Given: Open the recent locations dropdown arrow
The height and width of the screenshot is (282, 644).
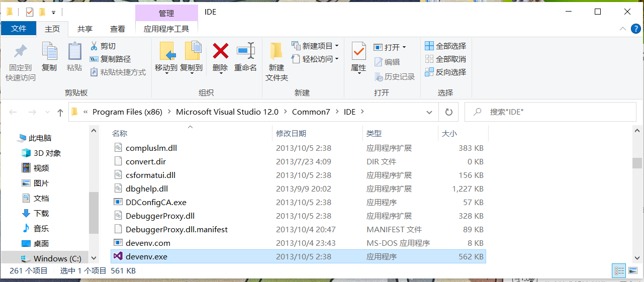Looking at the screenshot, I should [x=47, y=112].
